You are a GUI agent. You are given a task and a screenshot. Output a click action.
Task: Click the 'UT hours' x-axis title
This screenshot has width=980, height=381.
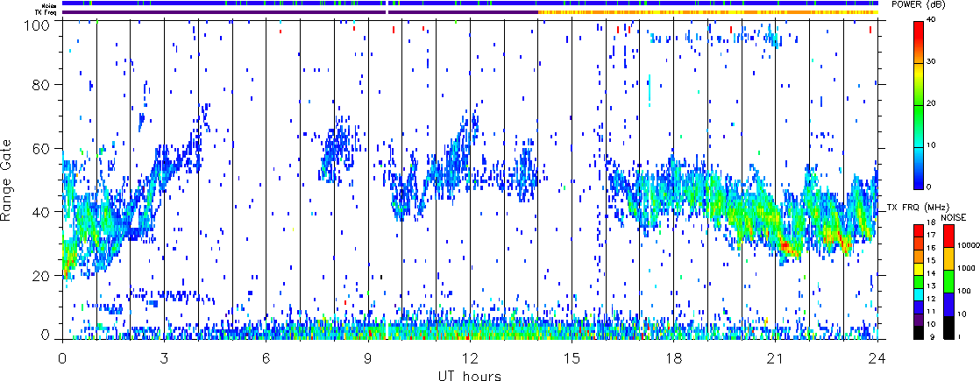point(469,375)
